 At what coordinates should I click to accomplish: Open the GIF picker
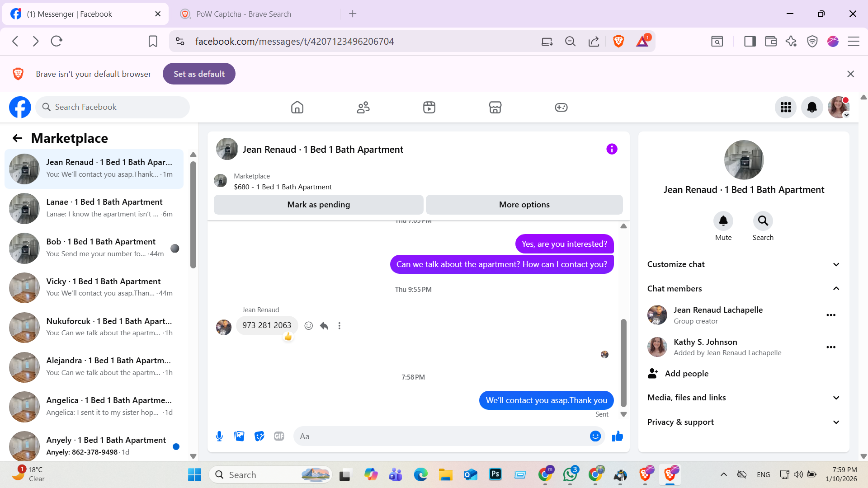point(279,436)
